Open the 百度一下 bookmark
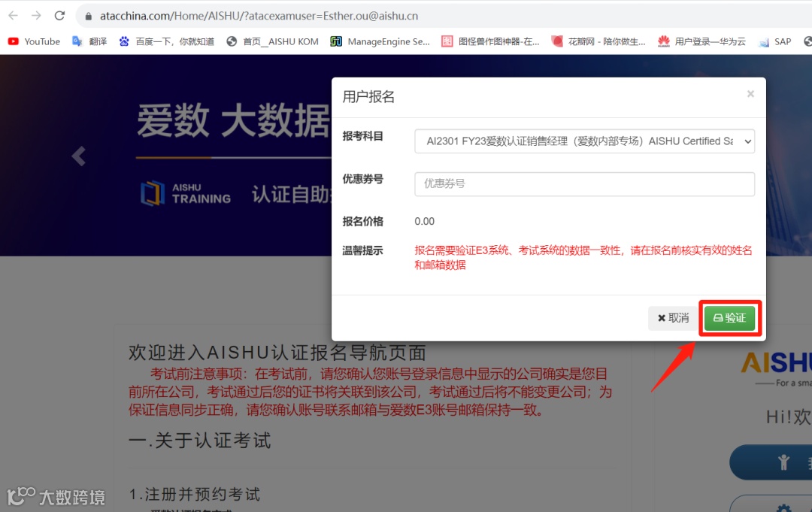 click(166, 41)
